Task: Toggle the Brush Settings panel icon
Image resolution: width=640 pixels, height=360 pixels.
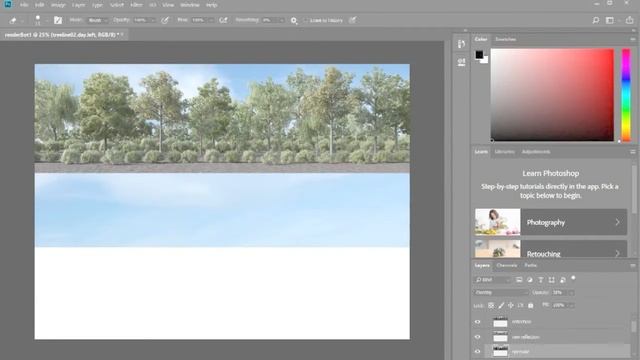Action: coord(58,20)
